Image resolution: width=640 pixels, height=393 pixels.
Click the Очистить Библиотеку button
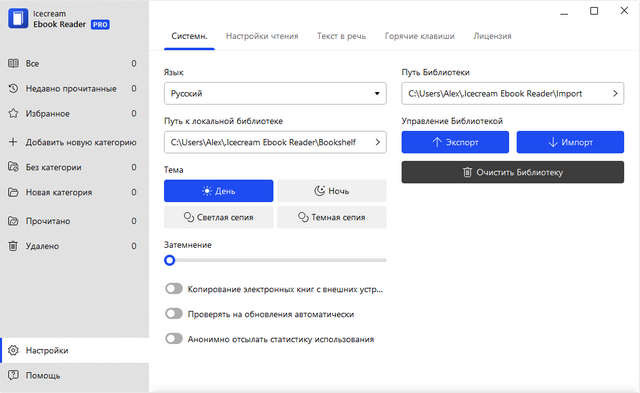[x=513, y=172]
